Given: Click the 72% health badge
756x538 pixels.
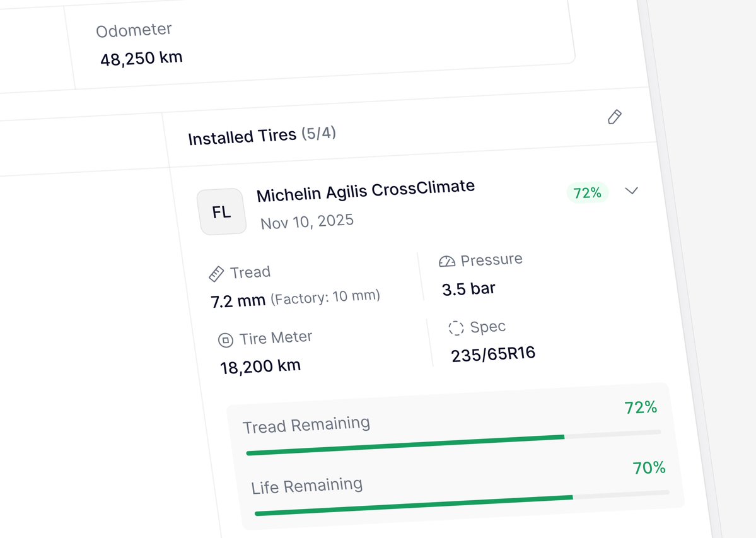Looking at the screenshot, I should coord(587,193).
